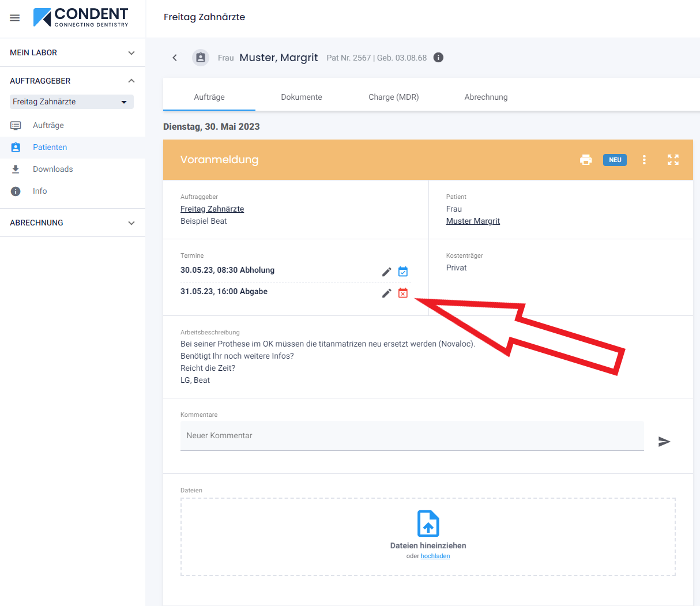The height and width of the screenshot is (606, 700).
Task: Open patient link Muster Margrit
Action: [473, 221]
